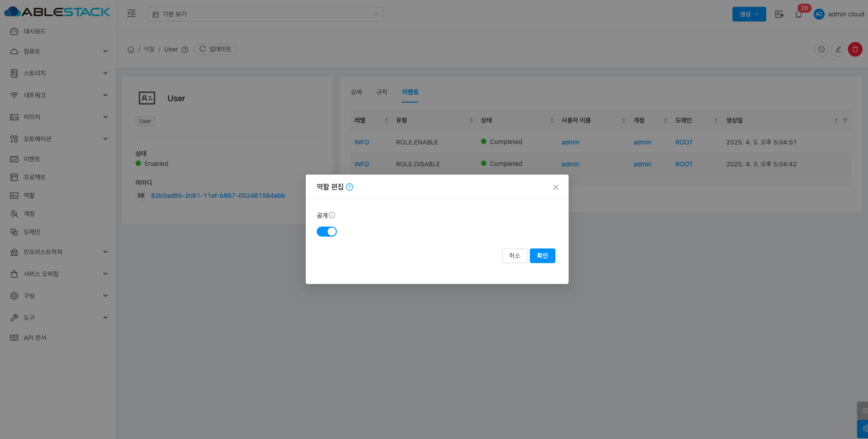
Task: Click the admin cloud username
Action: (x=846, y=14)
